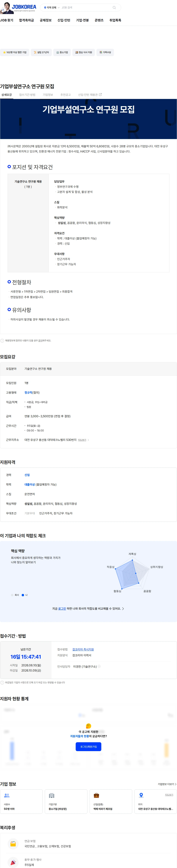The width and height of the screenshot is (177, 868).
Task: Click info icon beside 이경한 (기술연구소)
Action: pos(99,666)
